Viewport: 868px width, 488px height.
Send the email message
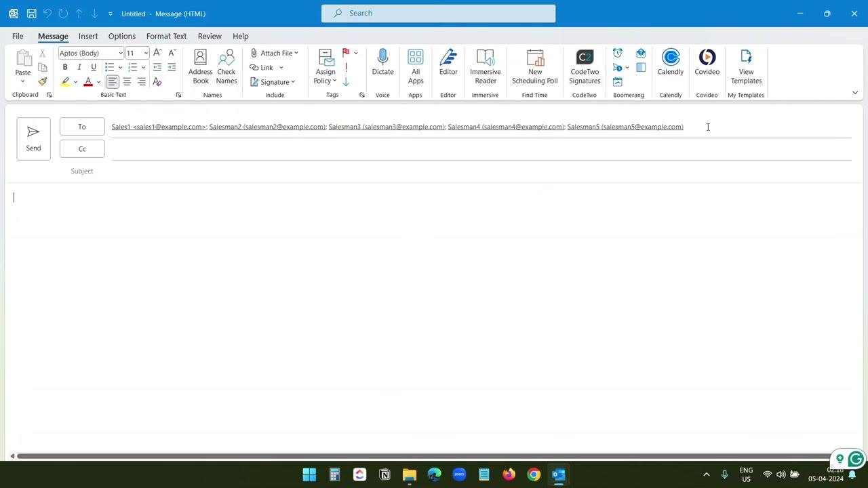[33, 138]
